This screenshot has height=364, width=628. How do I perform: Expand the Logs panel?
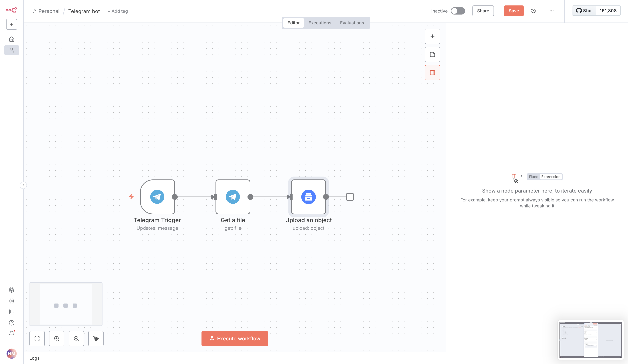pyautogui.click(x=34, y=358)
